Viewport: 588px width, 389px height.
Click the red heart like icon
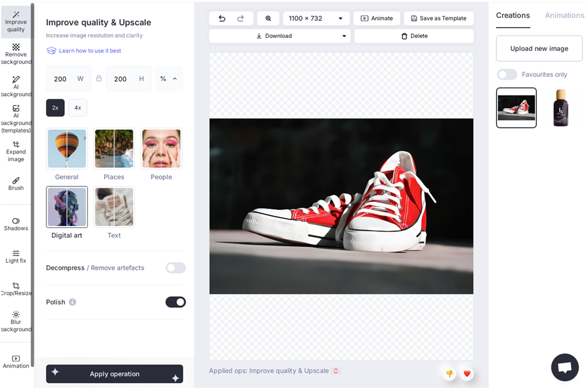click(x=467, y=373)
